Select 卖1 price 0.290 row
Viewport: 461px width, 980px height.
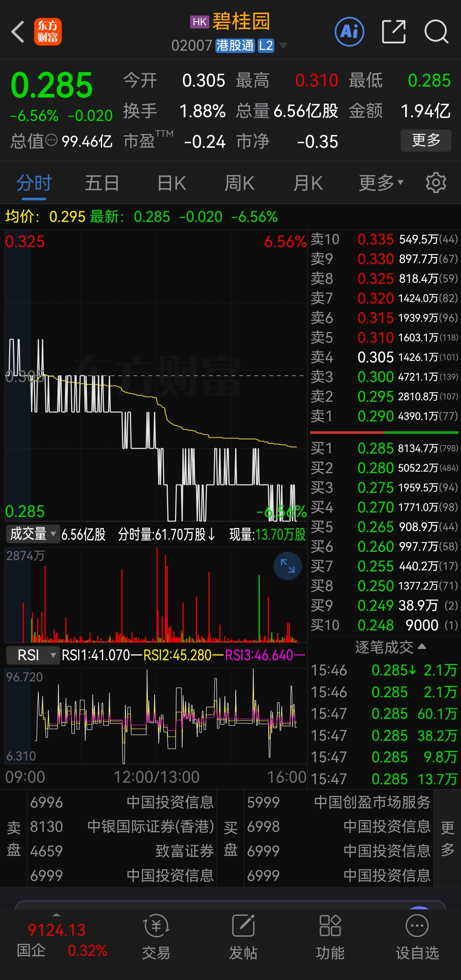384,416
